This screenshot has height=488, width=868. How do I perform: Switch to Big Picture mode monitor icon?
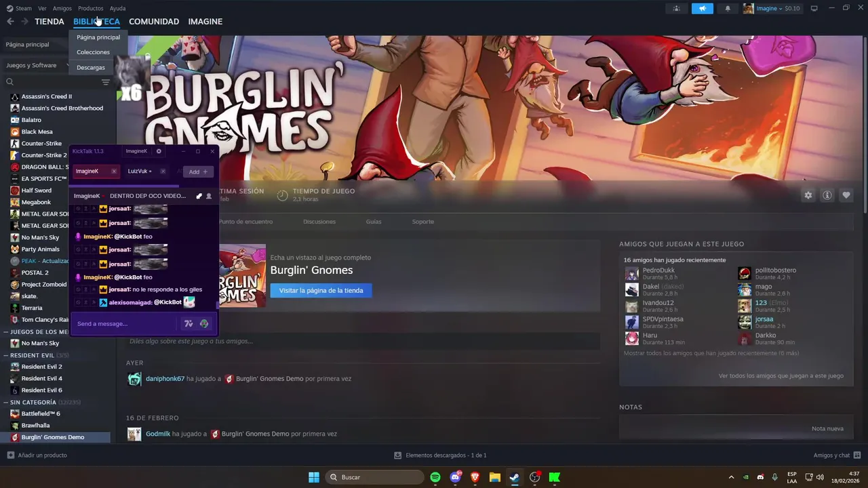[x=814, y=8]
